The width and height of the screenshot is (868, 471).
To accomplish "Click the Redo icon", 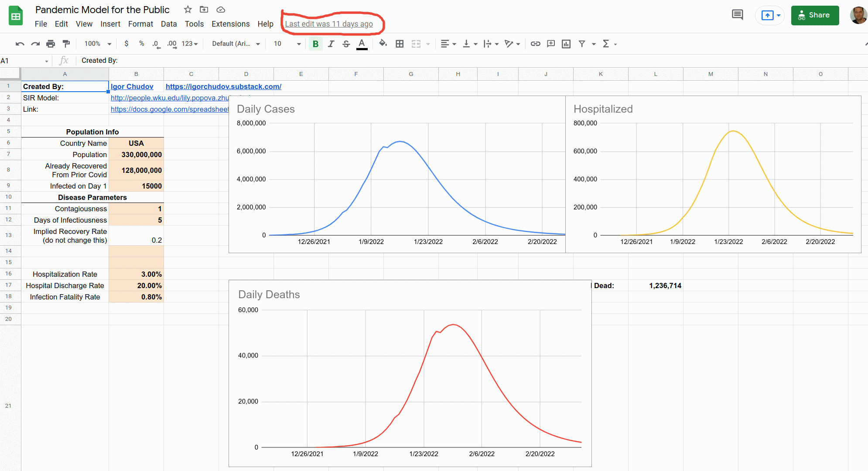I will [35, 44].
